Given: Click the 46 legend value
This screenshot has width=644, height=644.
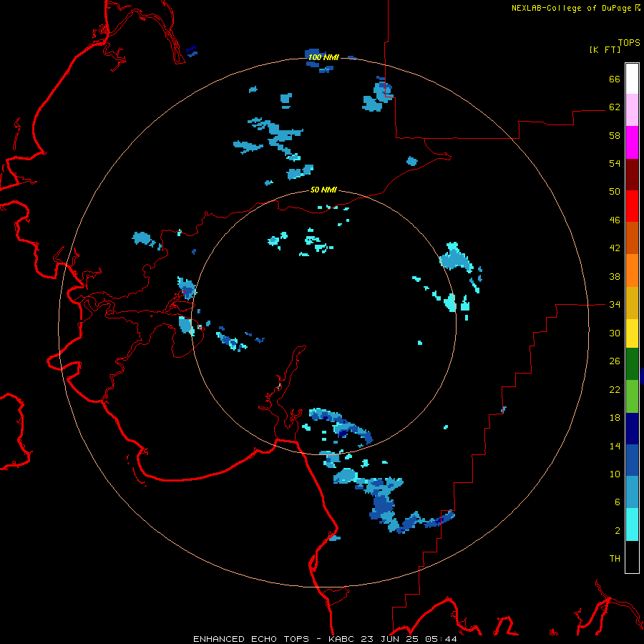Looking at the screenshot, I should click(x=615, y=220).
